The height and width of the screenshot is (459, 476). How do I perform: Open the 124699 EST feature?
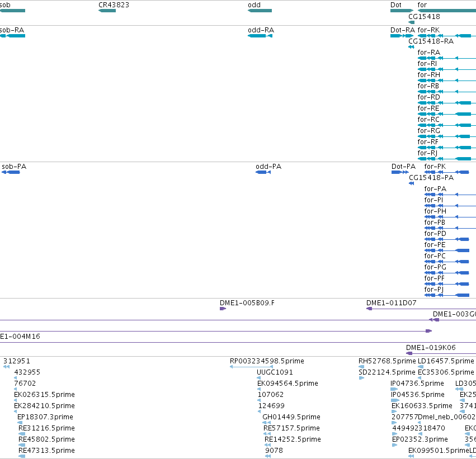pos(259,411)
